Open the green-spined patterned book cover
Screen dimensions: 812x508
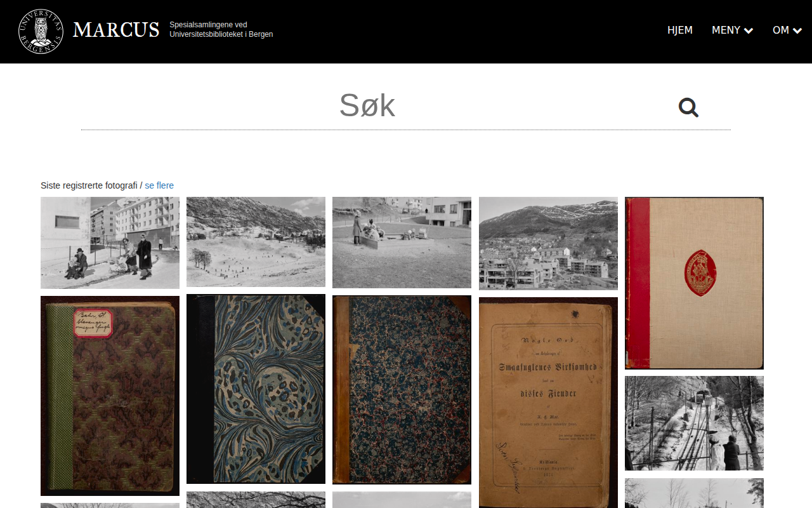(110, 396)
